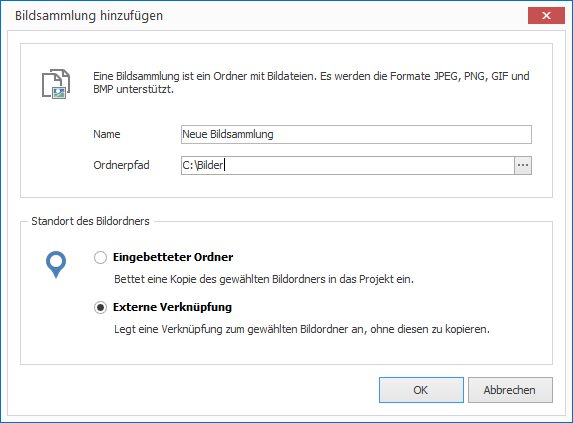Open folder browser with the ellipsis button
Image resolution: width=573 pixels, height=423 pixels.
click(x=523, y=165)
